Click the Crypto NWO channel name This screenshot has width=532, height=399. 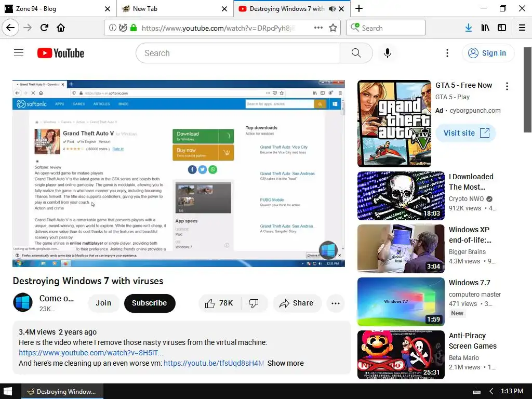click(466, 199)
